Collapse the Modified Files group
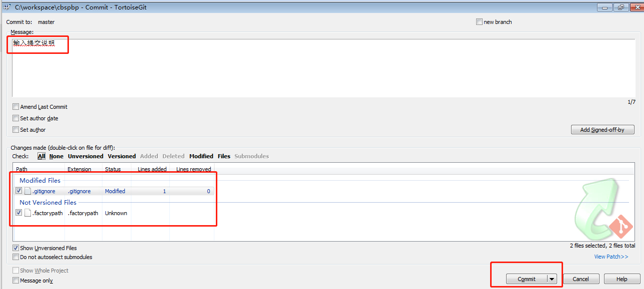This screenshot has width=644, height=289. pyautogui.click(x=40, y=180)
